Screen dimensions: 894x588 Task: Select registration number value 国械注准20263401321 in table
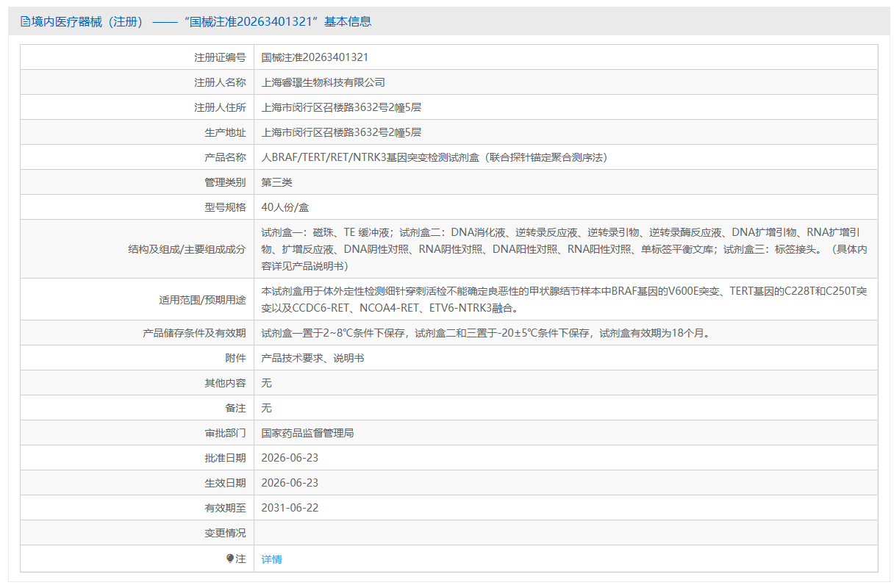(x=315, y=57)
